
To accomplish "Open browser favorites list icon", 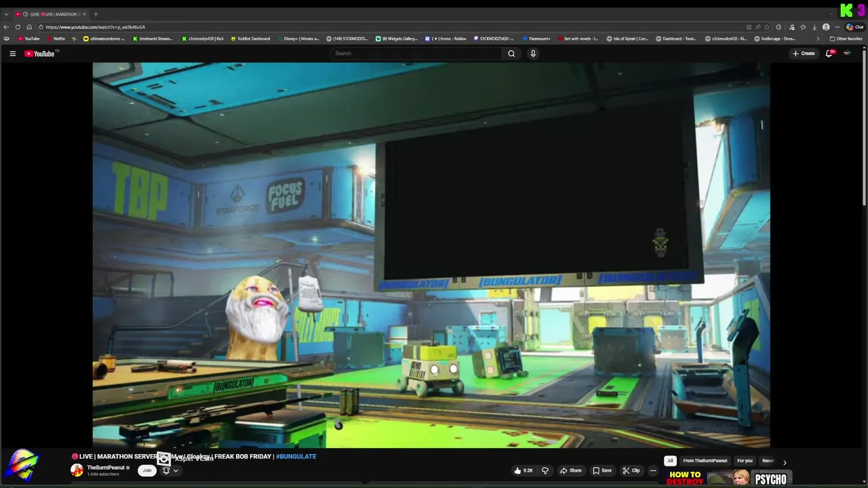I will (x=803, y=27).
